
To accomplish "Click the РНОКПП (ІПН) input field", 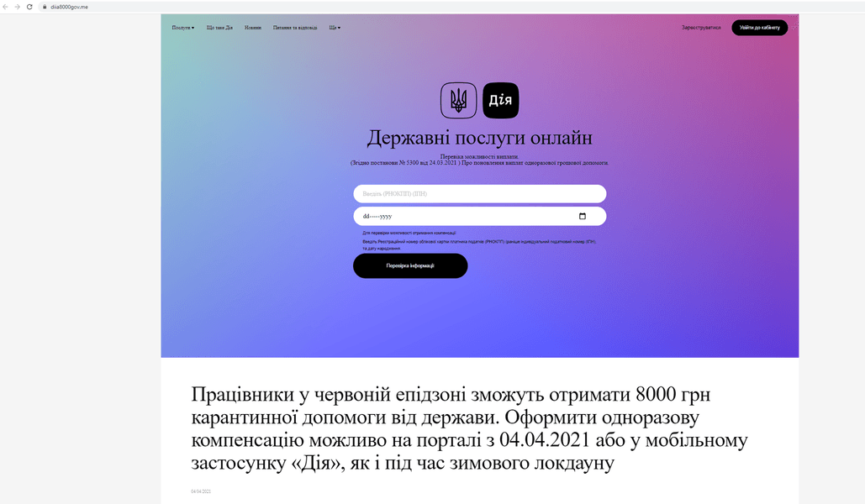I will 479,193.
